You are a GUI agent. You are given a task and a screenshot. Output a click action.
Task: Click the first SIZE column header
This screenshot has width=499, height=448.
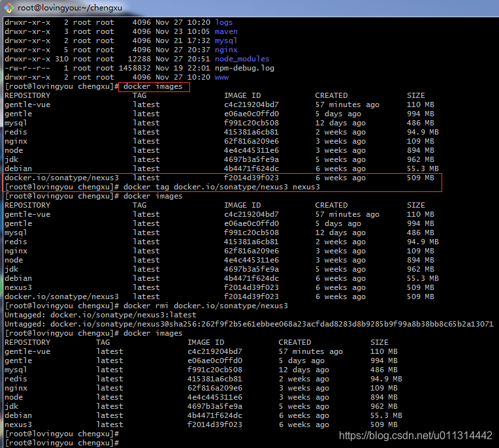(415, 95)
